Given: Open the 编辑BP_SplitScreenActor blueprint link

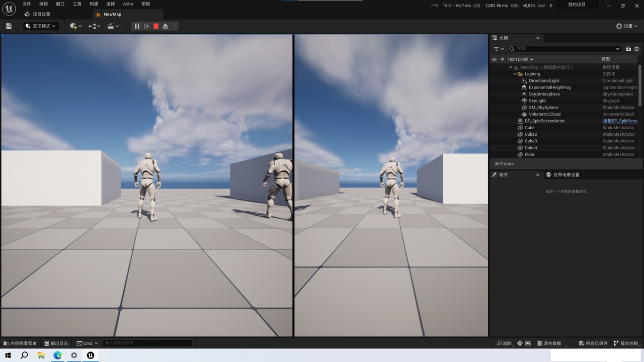Looking at the screenshot, I should tap(620, 121).
